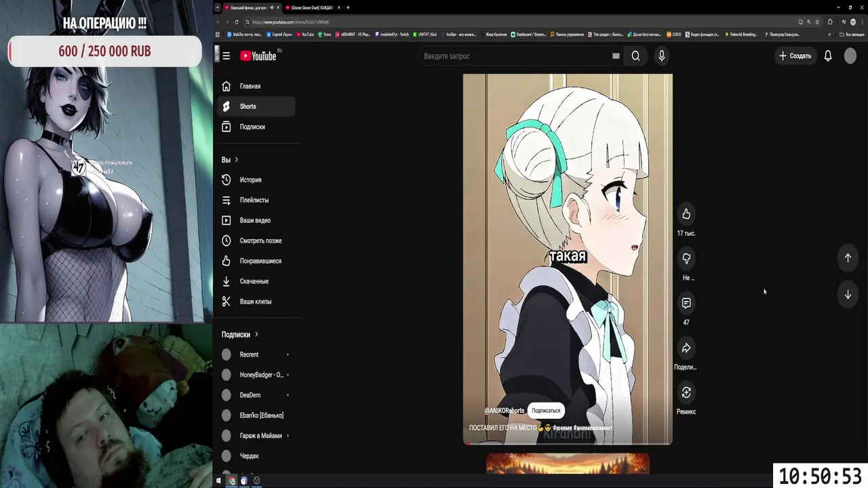Go to "Главная" in the sidebar
The height and width of the screenshot is (488, 868).
[x=256, y=86]
